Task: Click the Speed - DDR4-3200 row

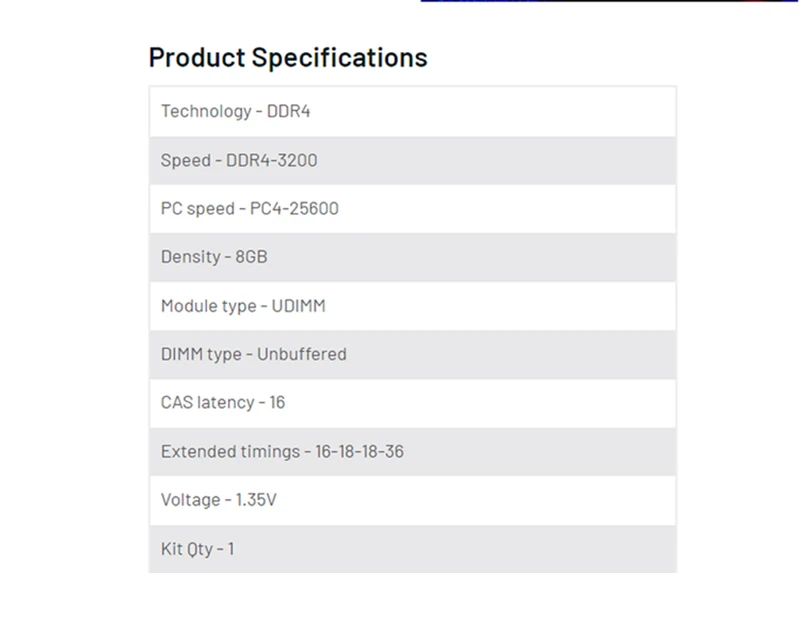Action: click(412, 160)
